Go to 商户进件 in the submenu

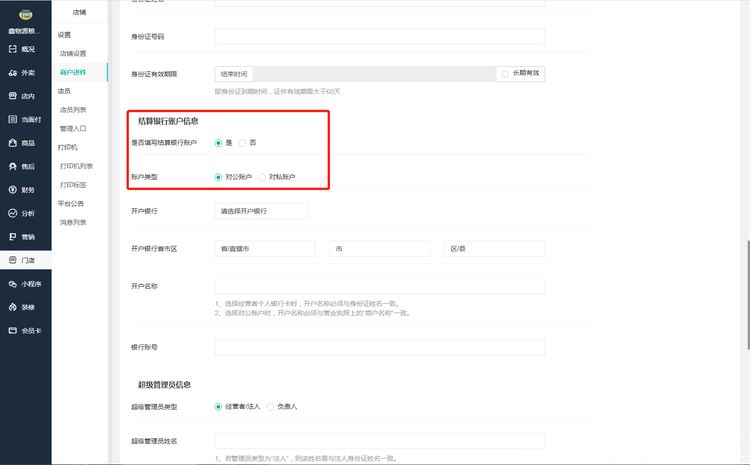(73, 72)
